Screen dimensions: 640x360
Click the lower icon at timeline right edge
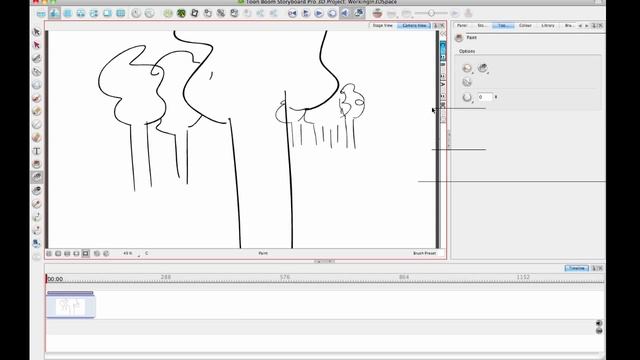tap(599, 331)
